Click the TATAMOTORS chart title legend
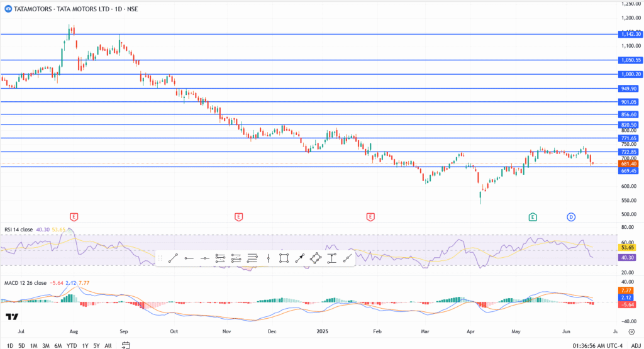 click(76, 9)
